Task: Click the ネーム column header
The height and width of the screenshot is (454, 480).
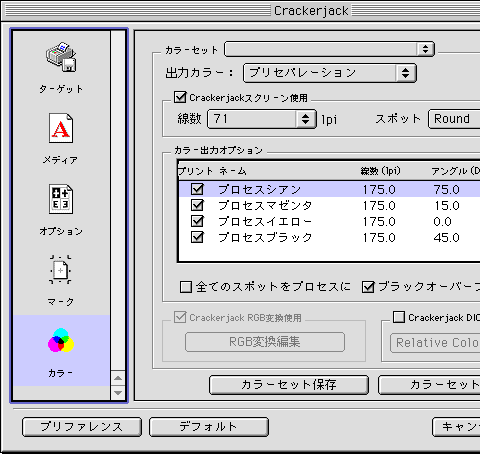Action: tap(233, 171)
